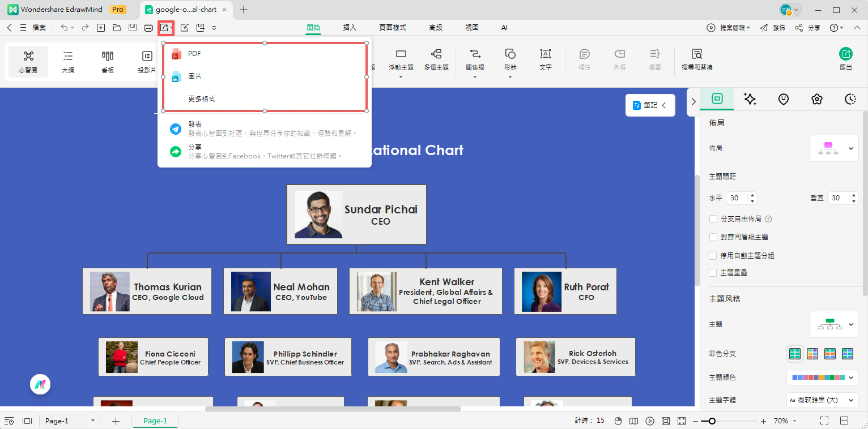Click the print icon in the toolbar
This screenshot has height=429, width=868.
click(148, 27)
